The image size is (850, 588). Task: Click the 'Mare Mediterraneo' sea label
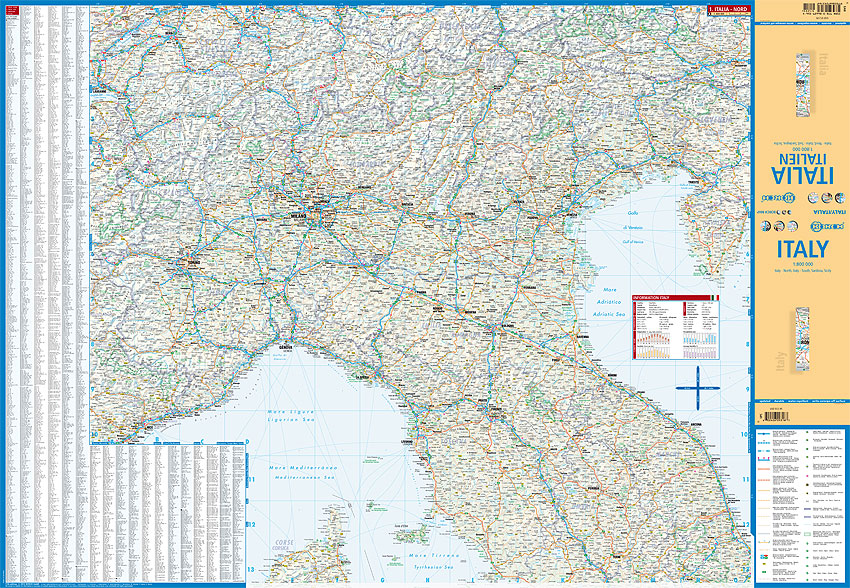[x=300, y=468]
